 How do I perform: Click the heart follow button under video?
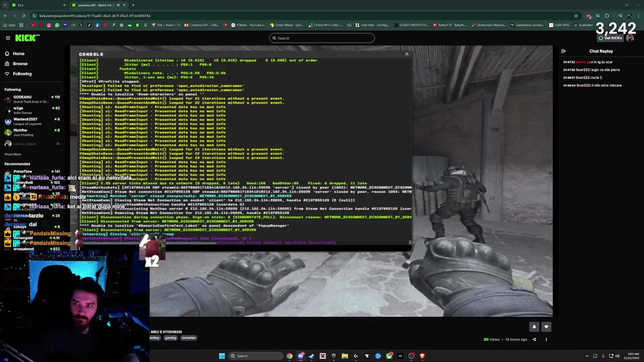coord(546,327)
